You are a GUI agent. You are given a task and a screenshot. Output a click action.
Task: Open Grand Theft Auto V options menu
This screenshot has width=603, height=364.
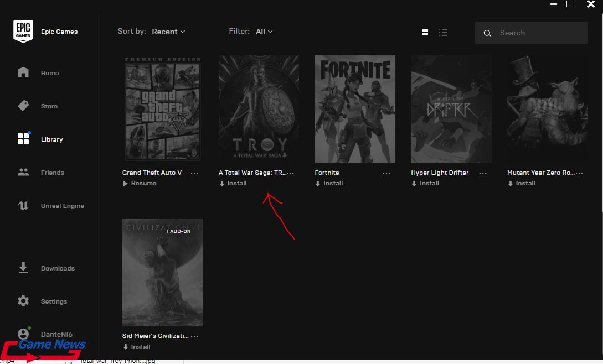[194, 173]
